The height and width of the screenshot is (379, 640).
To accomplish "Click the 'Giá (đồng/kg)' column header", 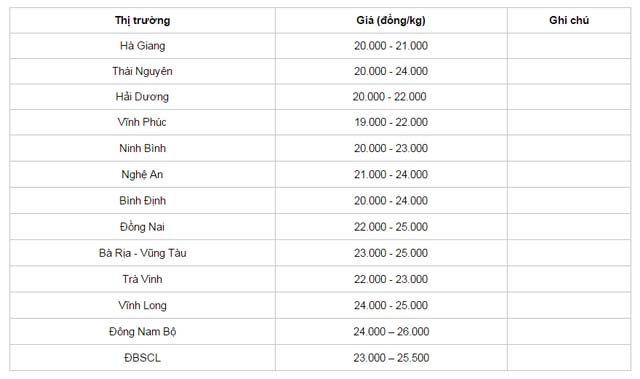I will tap(391, 20).
